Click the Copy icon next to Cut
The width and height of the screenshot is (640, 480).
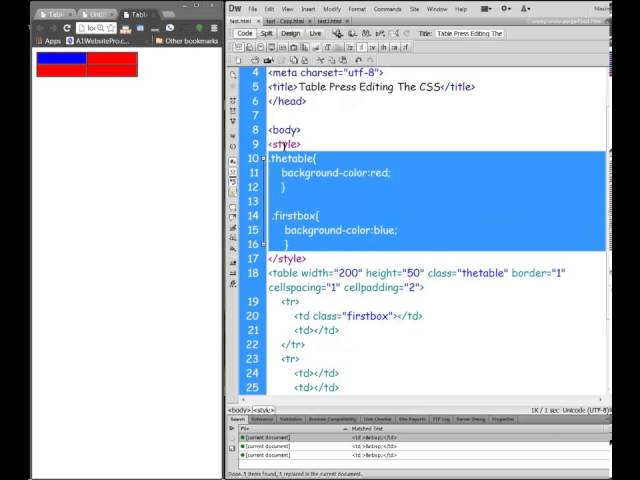[331, 60]
